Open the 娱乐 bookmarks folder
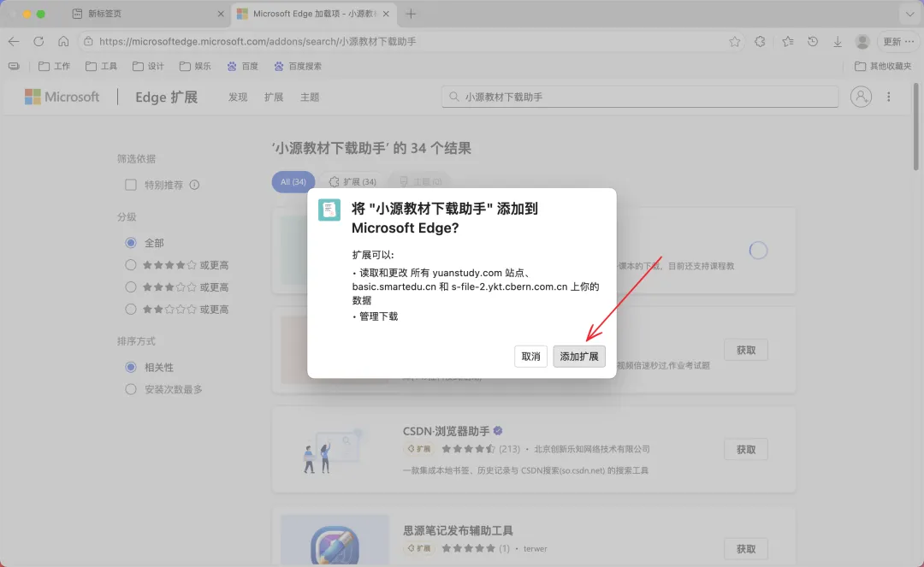 tap(195, 66)
